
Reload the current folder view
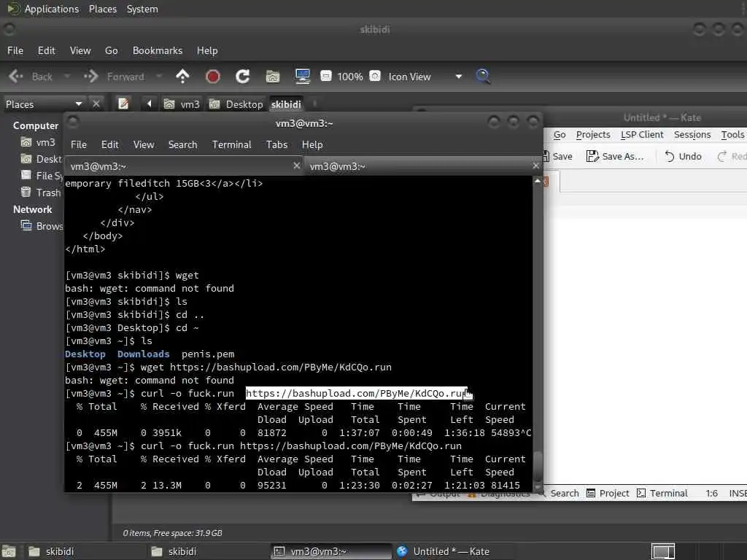point(242,76)
